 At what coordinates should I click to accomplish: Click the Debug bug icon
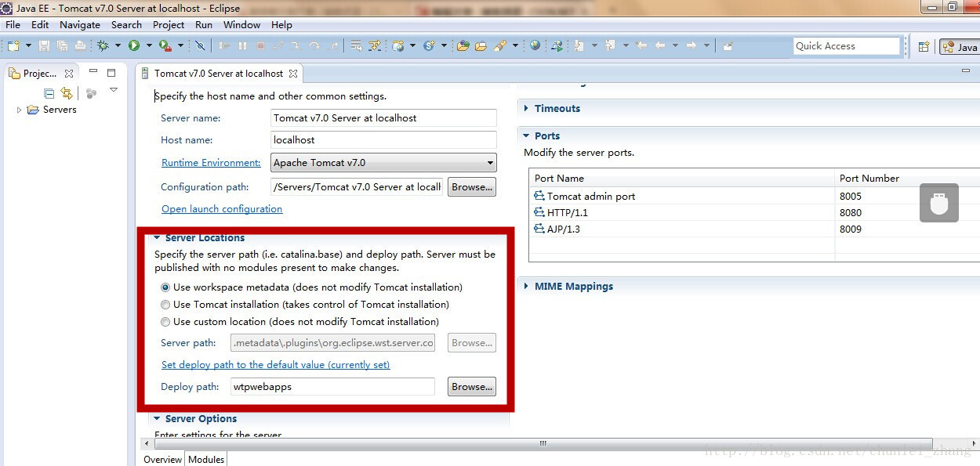coord(103,45)
